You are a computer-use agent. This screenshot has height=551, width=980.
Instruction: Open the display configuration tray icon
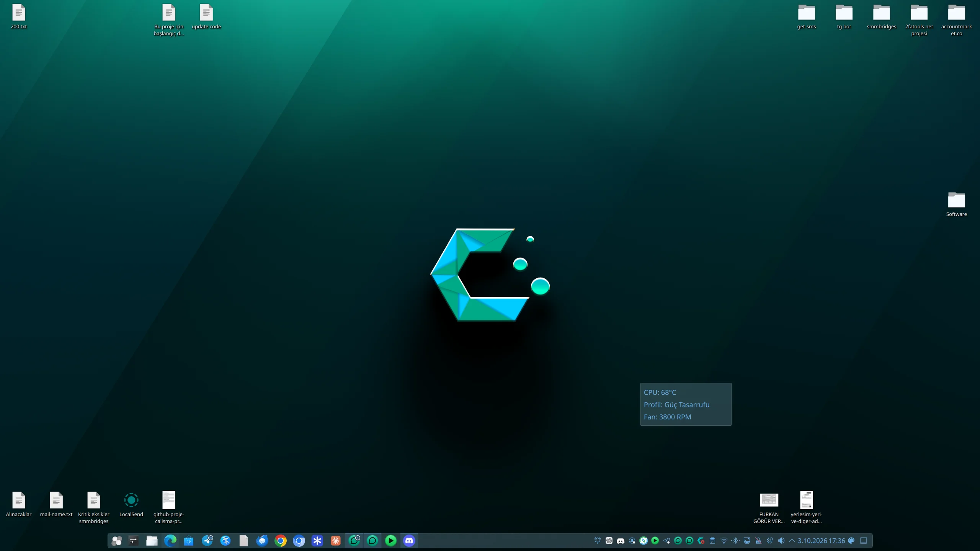click(747, 541)
